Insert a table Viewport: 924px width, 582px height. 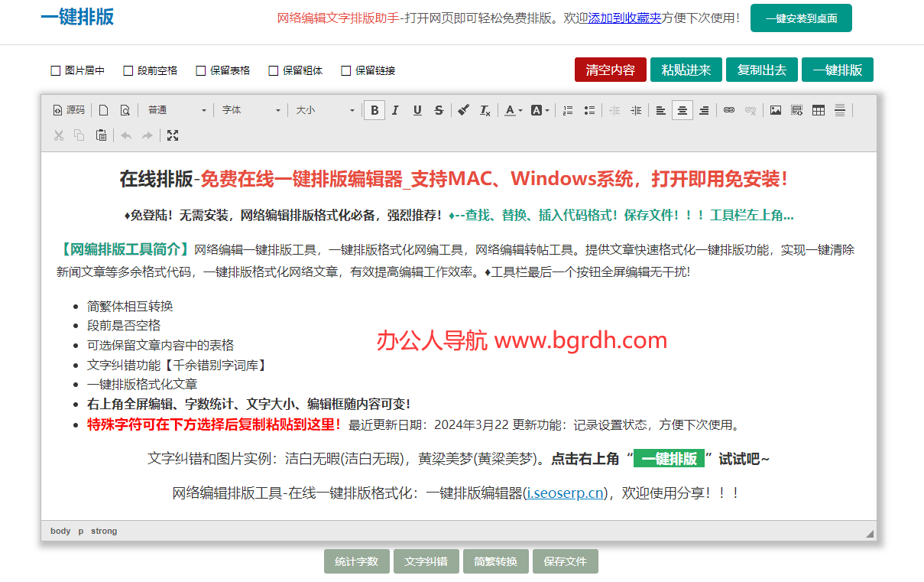point(819,110)
